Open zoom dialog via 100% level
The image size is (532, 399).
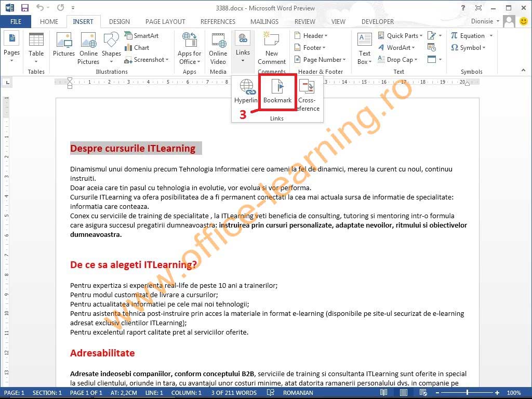click(514, 393)
